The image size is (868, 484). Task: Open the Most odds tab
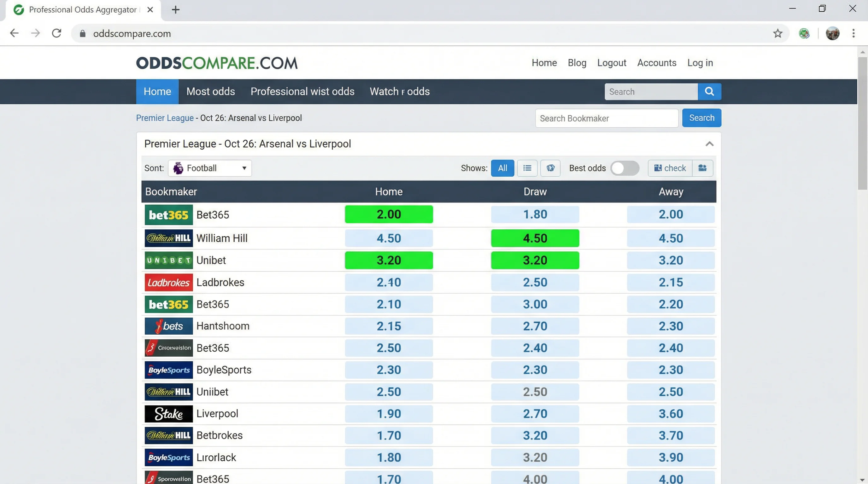coord(211,92)
